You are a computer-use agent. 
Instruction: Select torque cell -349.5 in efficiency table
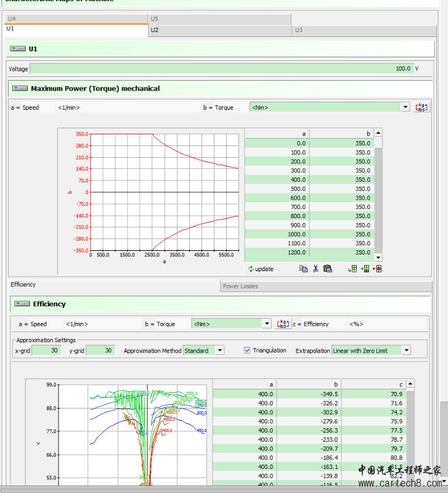click(309, 394)
